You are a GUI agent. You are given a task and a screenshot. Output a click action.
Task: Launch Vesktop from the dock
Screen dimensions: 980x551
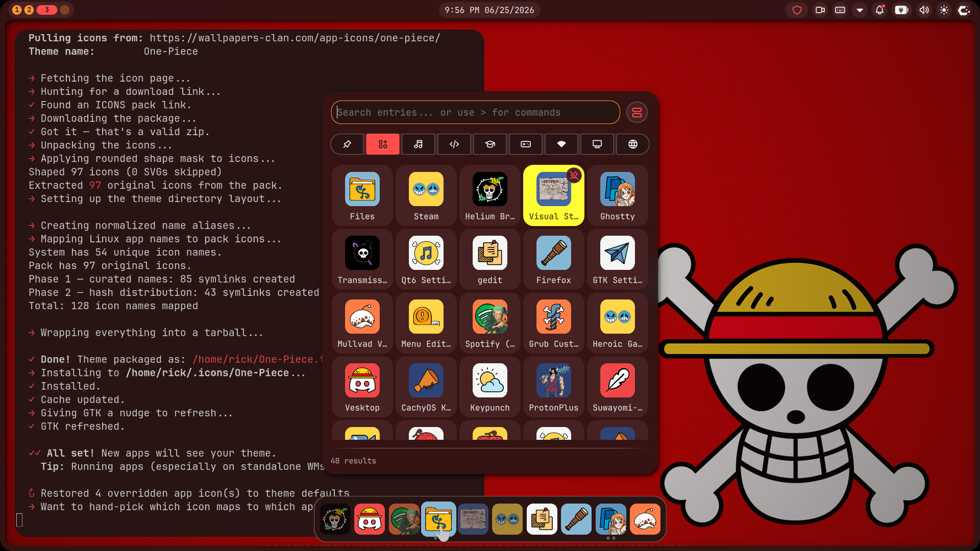(370, 519)
